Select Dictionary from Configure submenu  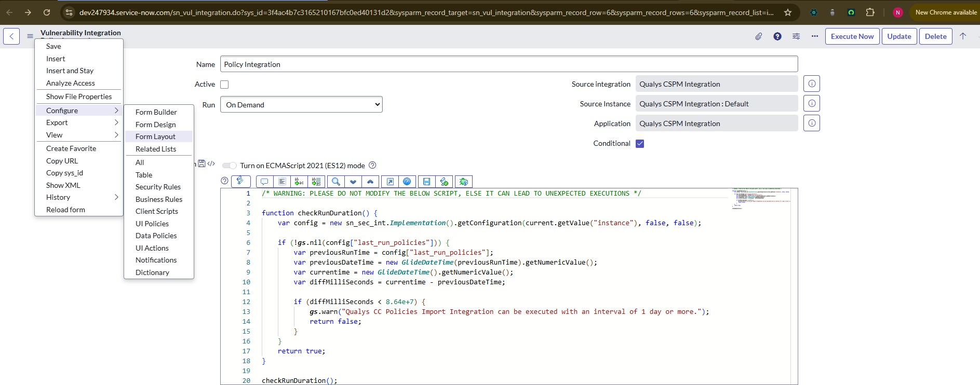[x=159, y=272]
